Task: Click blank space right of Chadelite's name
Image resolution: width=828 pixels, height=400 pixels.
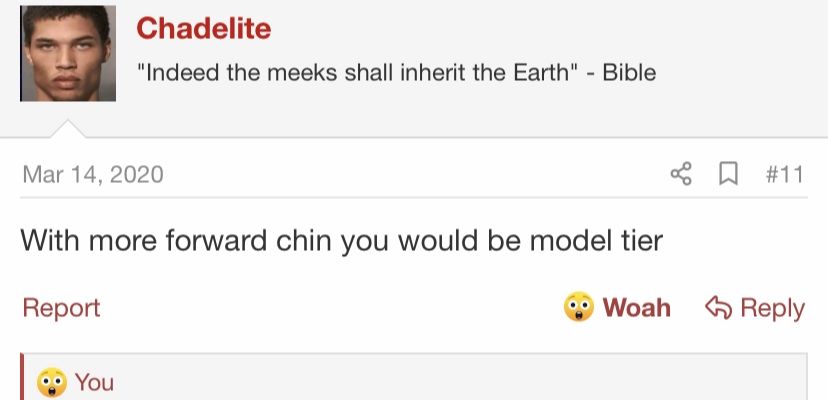Action: click(544, 28)
